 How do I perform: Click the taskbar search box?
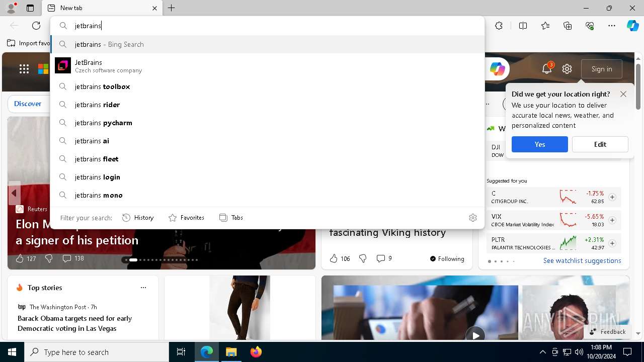pos(97,352)
